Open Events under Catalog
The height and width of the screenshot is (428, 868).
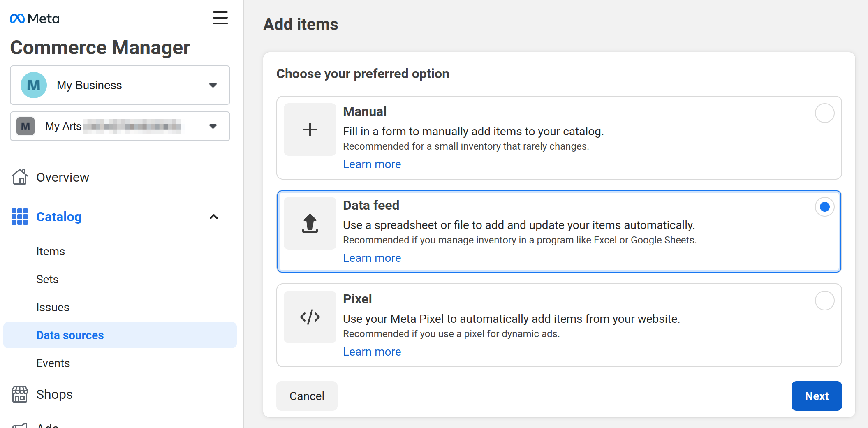[53, 363]
